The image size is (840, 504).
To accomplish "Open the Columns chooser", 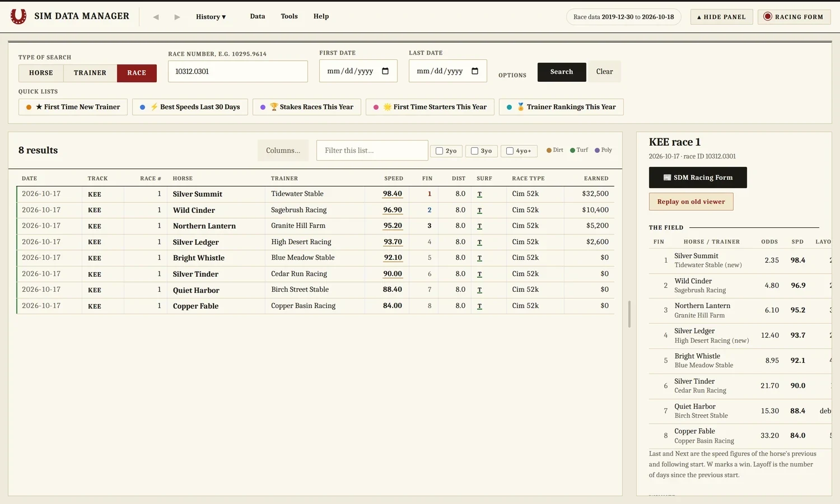I will pos(283,151).
